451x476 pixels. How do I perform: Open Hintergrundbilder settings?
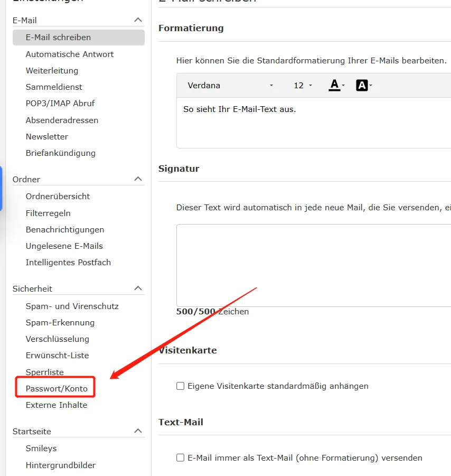click(61, 465)
